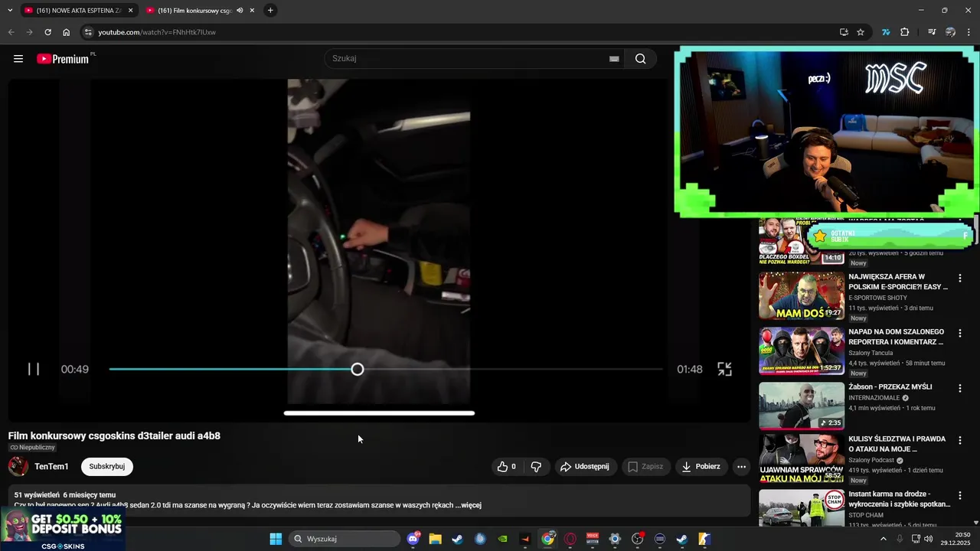The width and height of the screenshot is (980, 551).
Task: Open options for Instant karma na drodze video
Action: pyautogui.click(x=960, y=496)
